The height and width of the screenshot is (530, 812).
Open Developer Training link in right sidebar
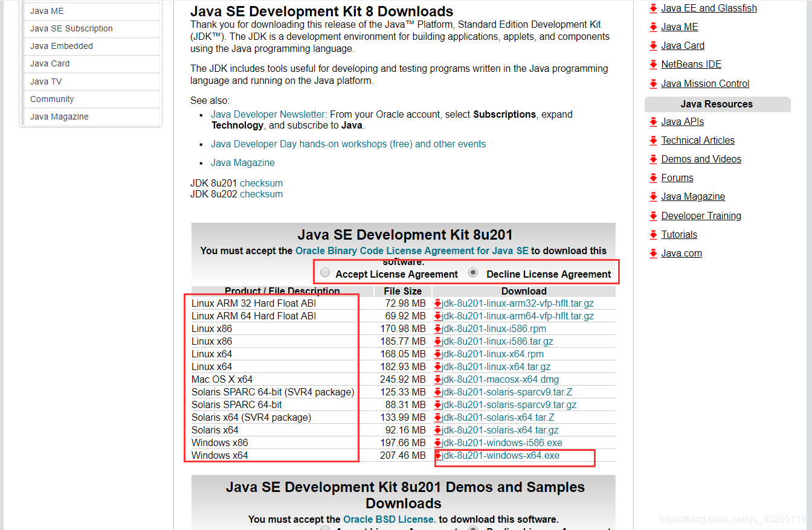coord(701,216)
